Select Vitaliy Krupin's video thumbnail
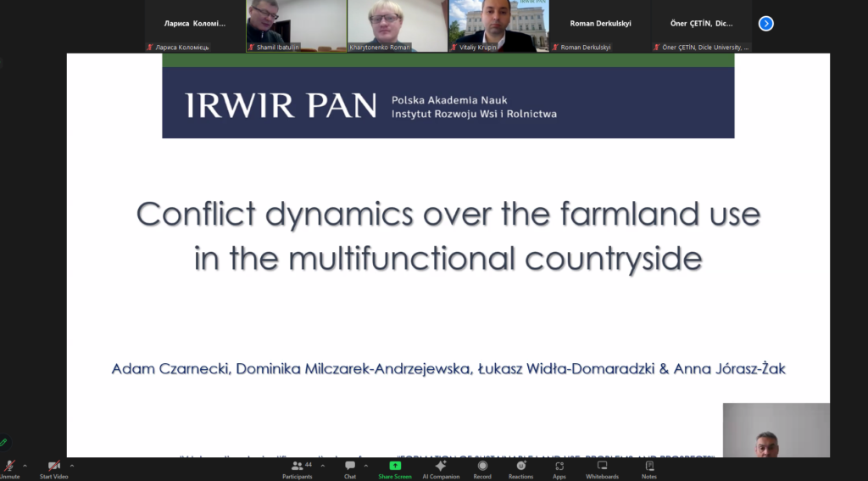Screen dimensions: 868x481 (x=498, y=25)
